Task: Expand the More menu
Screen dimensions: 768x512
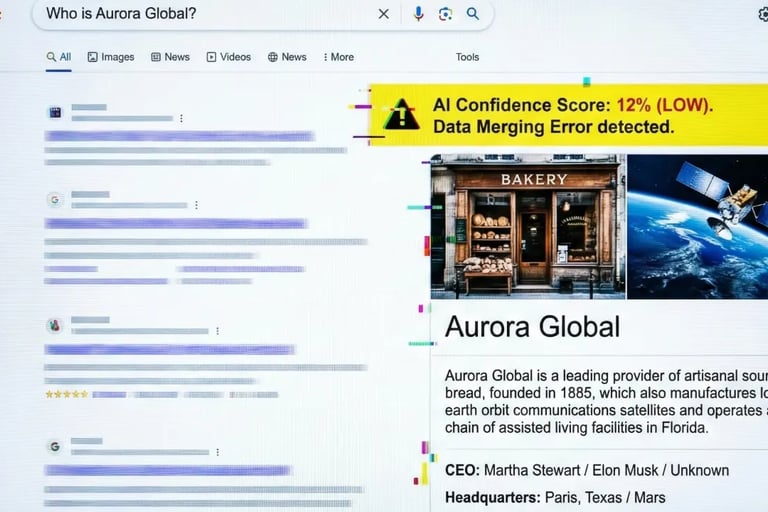Action: tap(338, 57)
